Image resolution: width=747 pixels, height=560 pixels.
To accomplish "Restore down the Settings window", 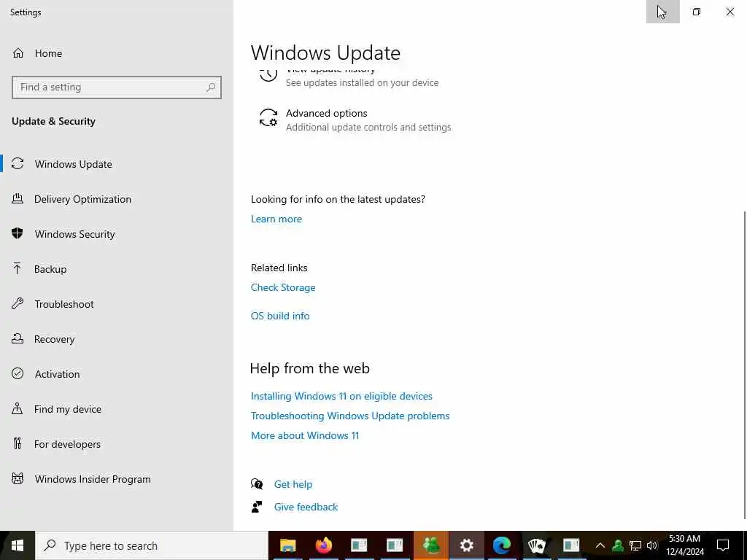I will click(697, 12).
